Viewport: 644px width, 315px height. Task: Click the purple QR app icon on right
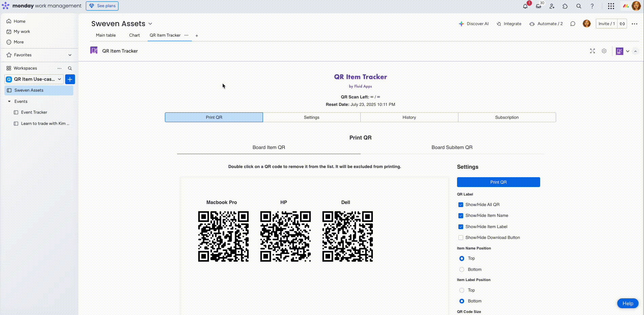(x=620, y=51)
